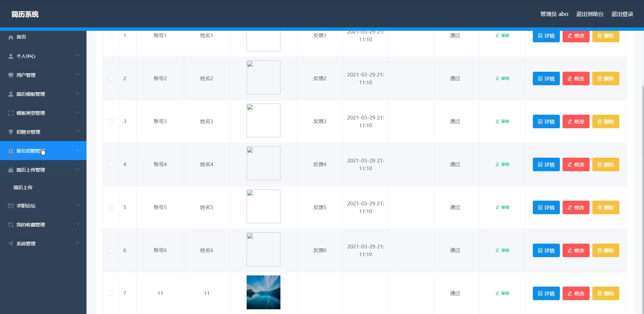Open the 简历上传 submenu item
This screenshot has width=644, height=314.
tap(43, 187)
